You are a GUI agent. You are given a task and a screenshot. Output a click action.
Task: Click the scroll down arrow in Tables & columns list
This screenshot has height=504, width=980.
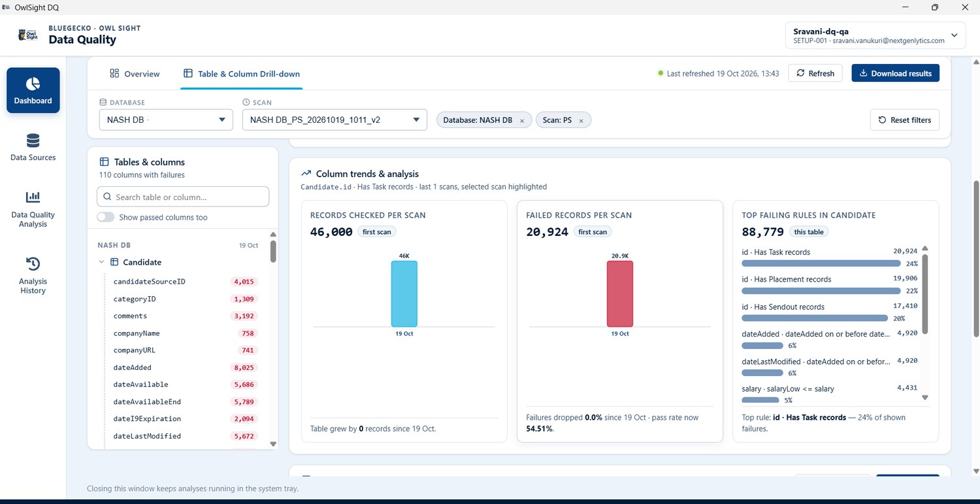[273, 444]
